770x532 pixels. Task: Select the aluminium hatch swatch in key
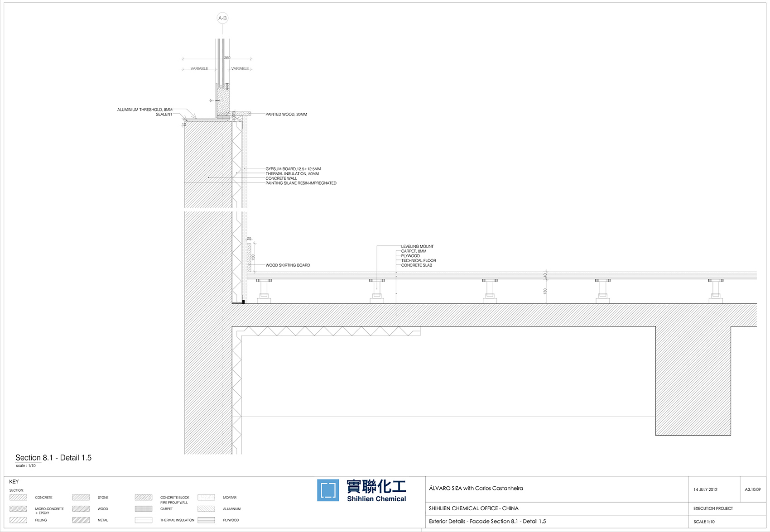point(206,509)
